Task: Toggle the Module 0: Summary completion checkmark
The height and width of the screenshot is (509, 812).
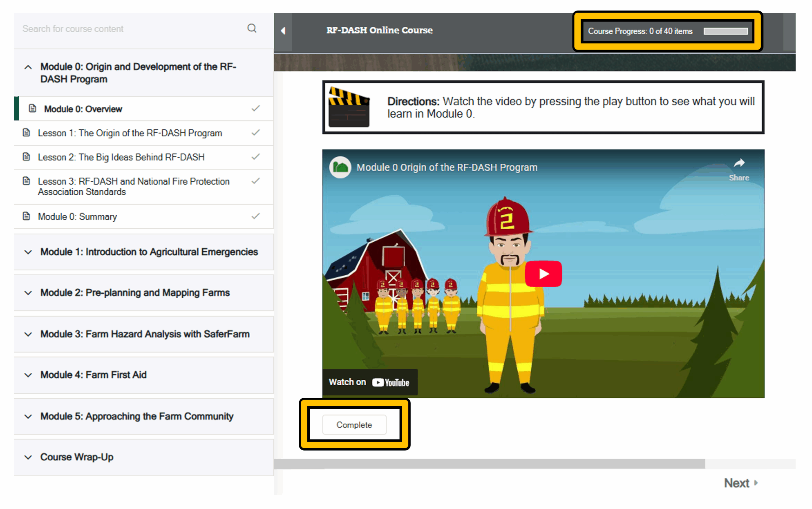Action: (x=256, y=216)
